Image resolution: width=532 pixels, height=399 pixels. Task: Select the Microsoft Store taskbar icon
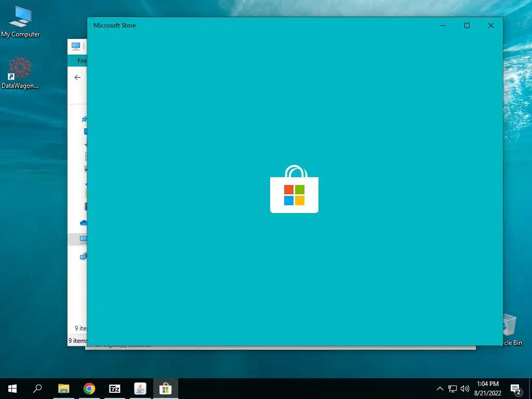coord(166,389)
